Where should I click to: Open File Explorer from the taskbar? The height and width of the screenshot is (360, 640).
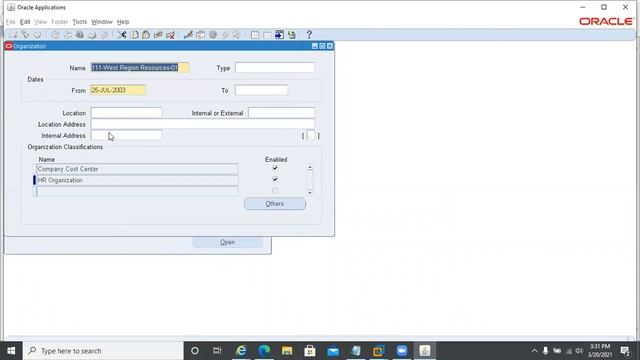(287, 351)
